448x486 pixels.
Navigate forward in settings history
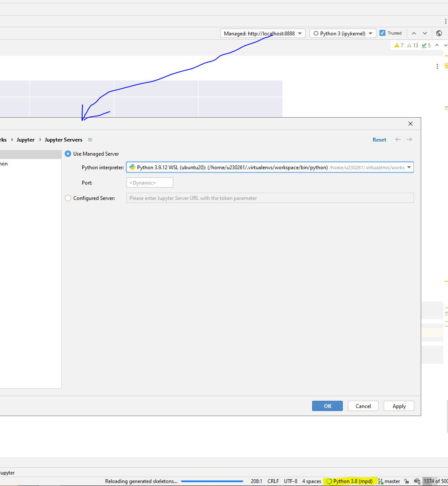click(409, 139)
